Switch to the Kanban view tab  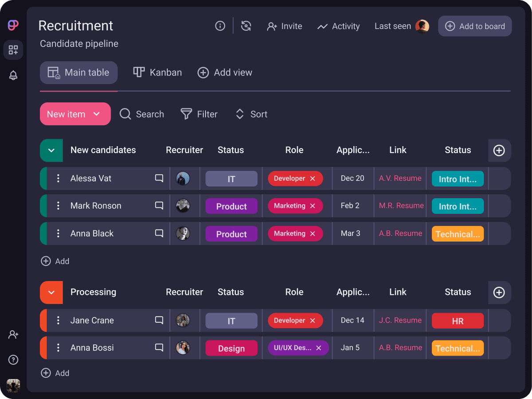click(158, 72)
